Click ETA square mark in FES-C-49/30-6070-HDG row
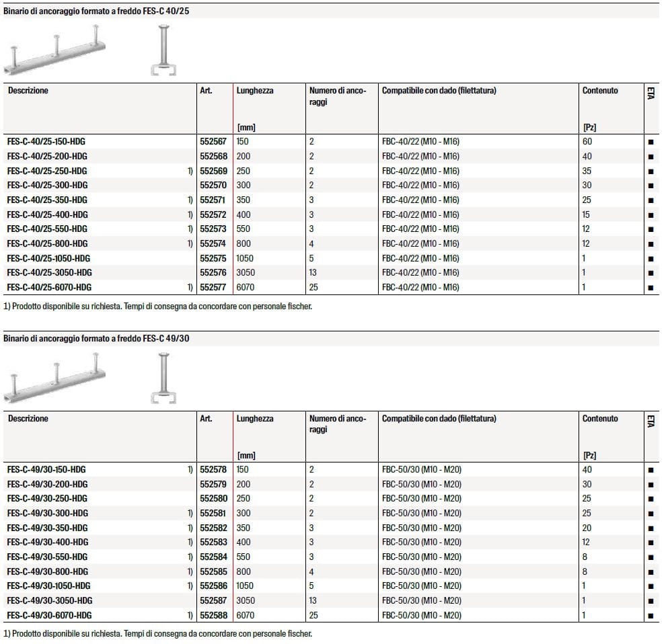Viewport: 670px width, 644px height. click(x=650, y=616)
